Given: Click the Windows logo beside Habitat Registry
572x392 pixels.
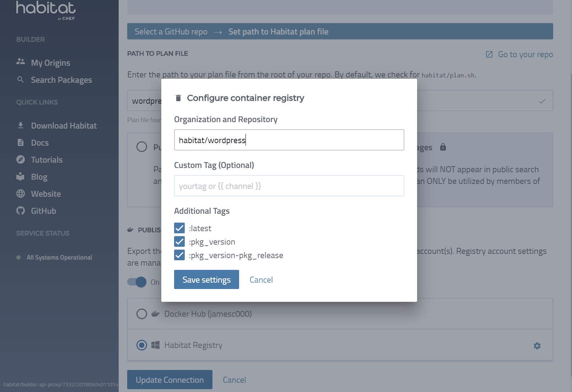Looking at the screenshot, I should pyautogui.click(x=155, y=345).
